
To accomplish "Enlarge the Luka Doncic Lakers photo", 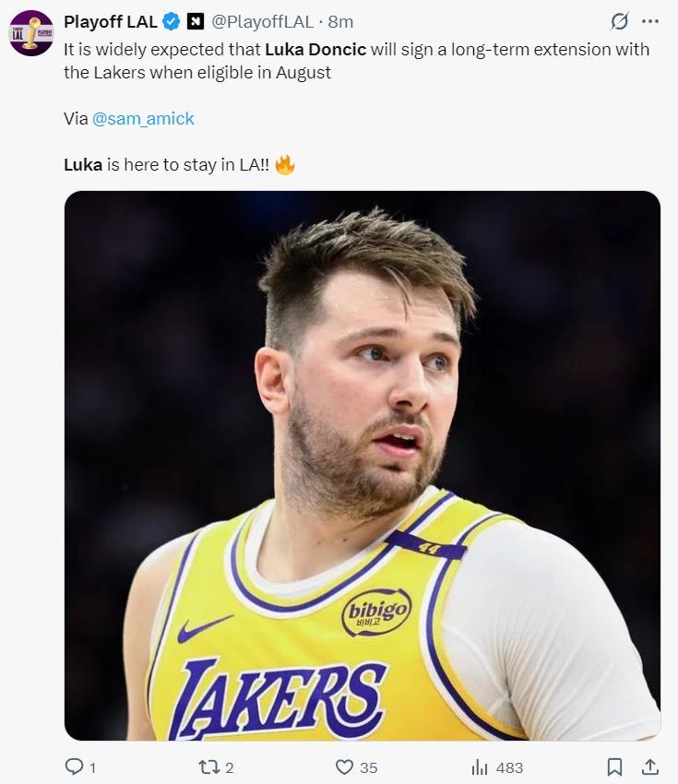I will point(362,465).
